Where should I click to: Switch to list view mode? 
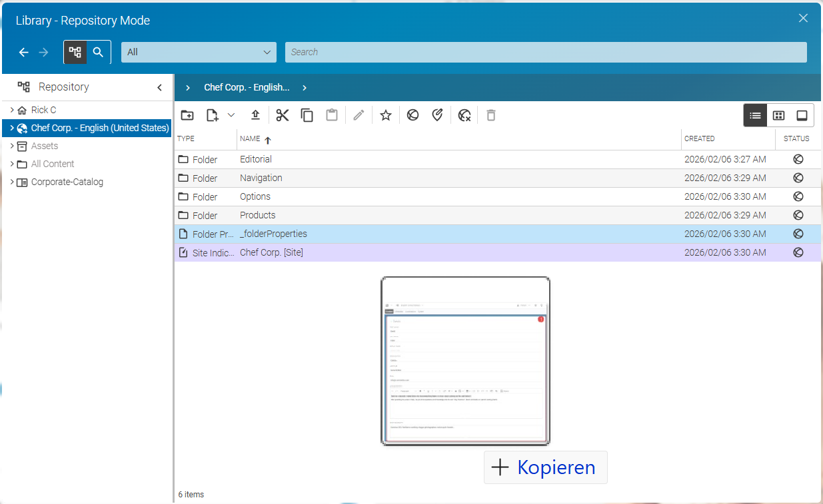pos(755,115)
